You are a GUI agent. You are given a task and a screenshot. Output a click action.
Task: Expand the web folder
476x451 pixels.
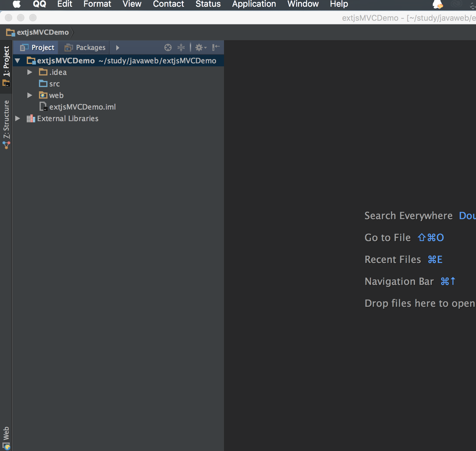[30, 96]
